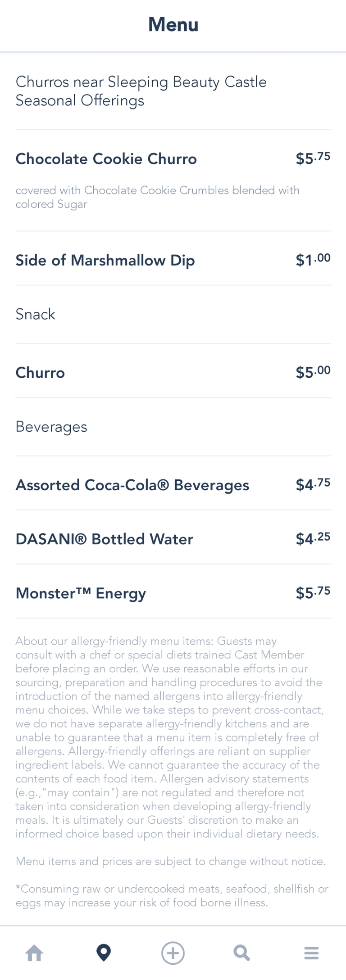Tap the plus circle icon

(x=173, y=953)
